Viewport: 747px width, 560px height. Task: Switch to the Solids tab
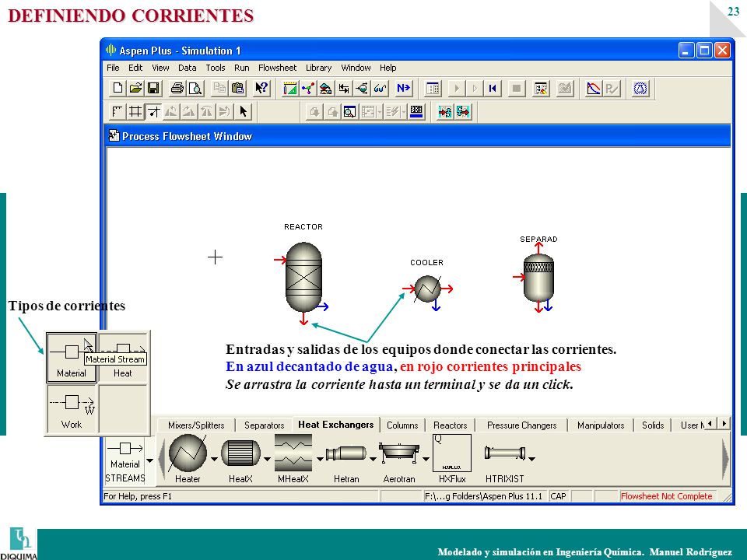point(653,425)
